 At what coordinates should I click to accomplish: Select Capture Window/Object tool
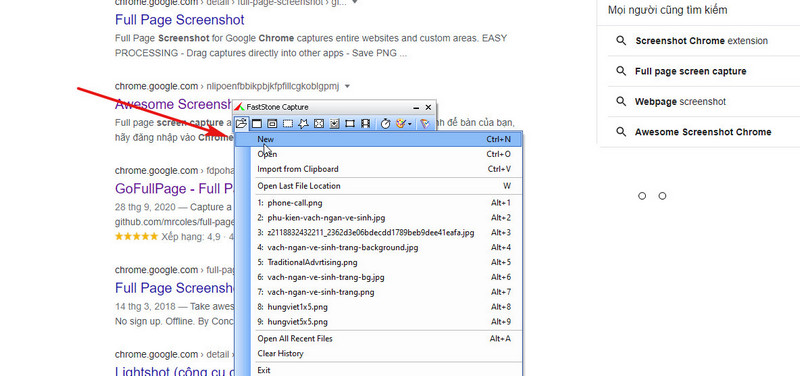(x=272, y=123)
